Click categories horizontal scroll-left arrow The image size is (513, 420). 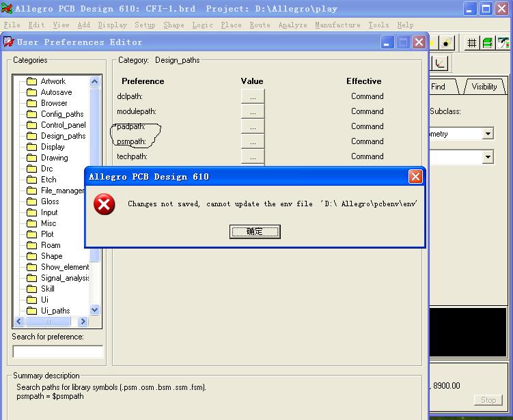tap(18, 322)
